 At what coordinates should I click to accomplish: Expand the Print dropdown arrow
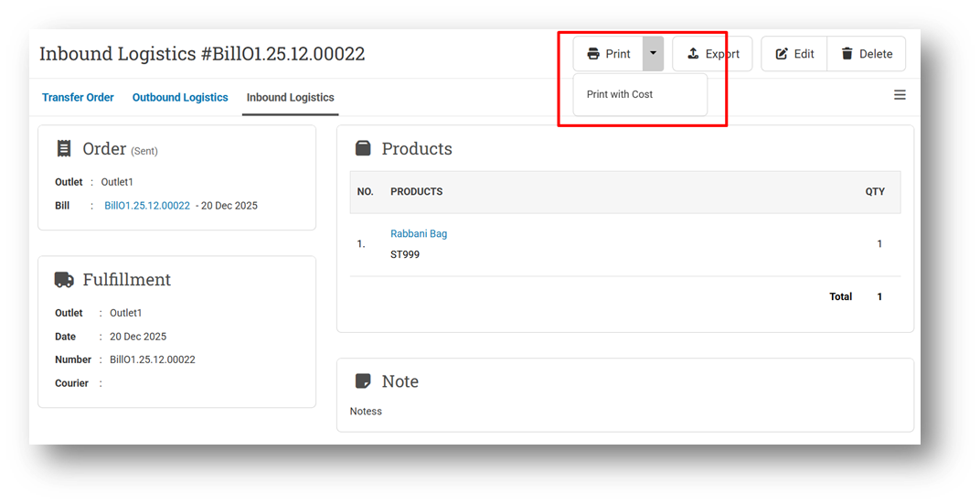tap(653, 54)
